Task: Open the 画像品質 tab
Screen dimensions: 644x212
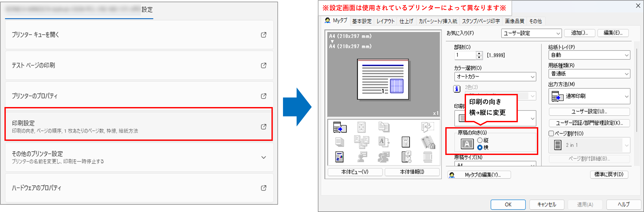Action: pyautogui.click(x=514, y=21)
